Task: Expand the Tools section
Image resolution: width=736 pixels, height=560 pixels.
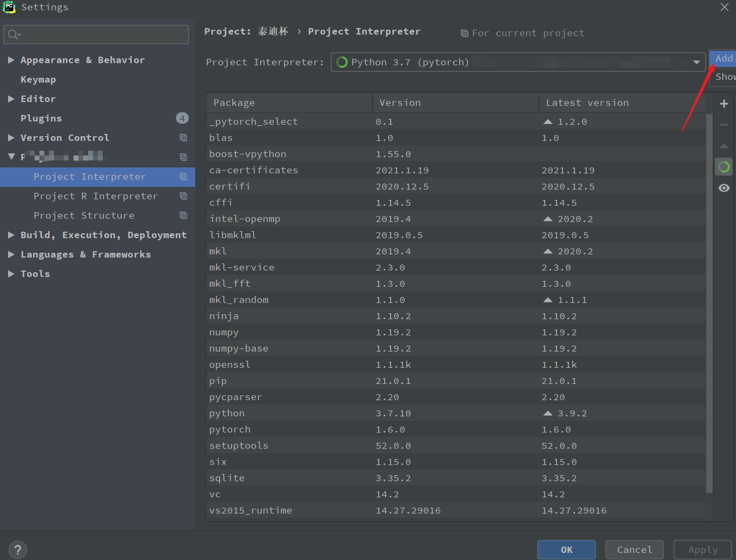Action: coord(11,274)
